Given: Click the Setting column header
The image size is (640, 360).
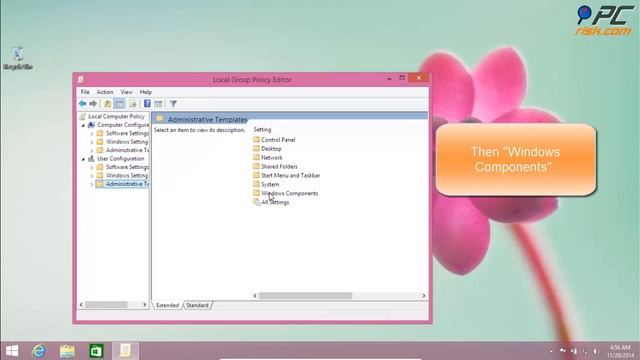Looking at the screenshot, I should pos(262,129).
